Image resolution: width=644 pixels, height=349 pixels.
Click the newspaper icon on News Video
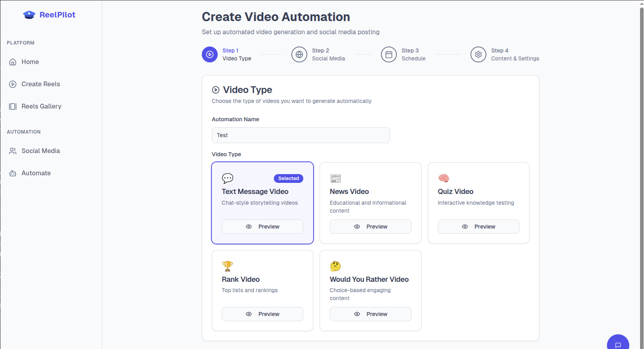click(336, 178)
